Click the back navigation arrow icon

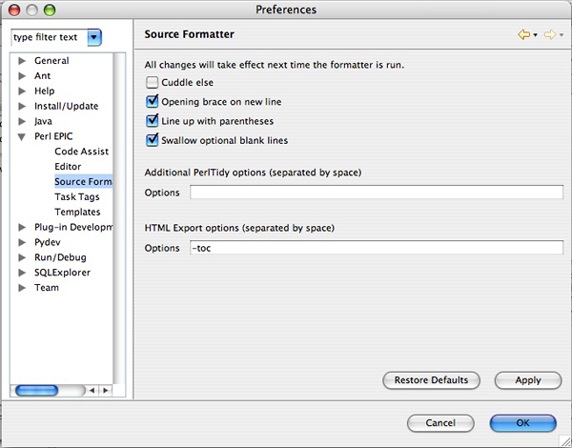[x=524, y=35]
